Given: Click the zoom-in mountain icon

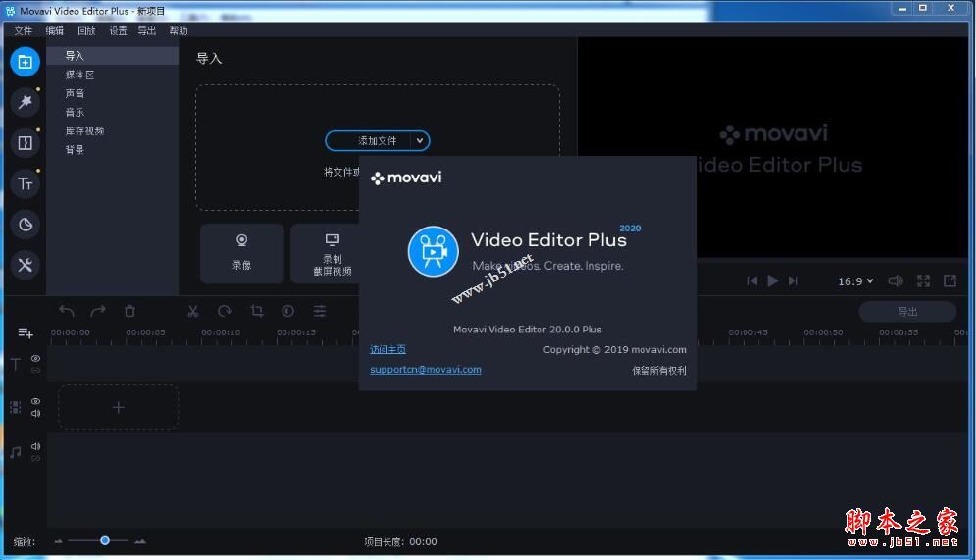Looking at the screenshot, I should 140,542.
